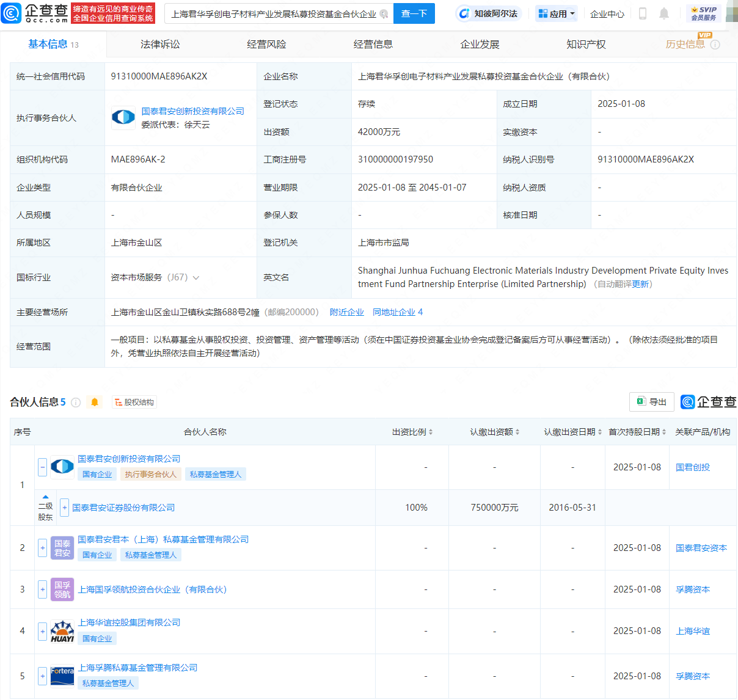Click 私募基金管理人 tag in row 5
This screenshot has width=738, height=700.
108,684
